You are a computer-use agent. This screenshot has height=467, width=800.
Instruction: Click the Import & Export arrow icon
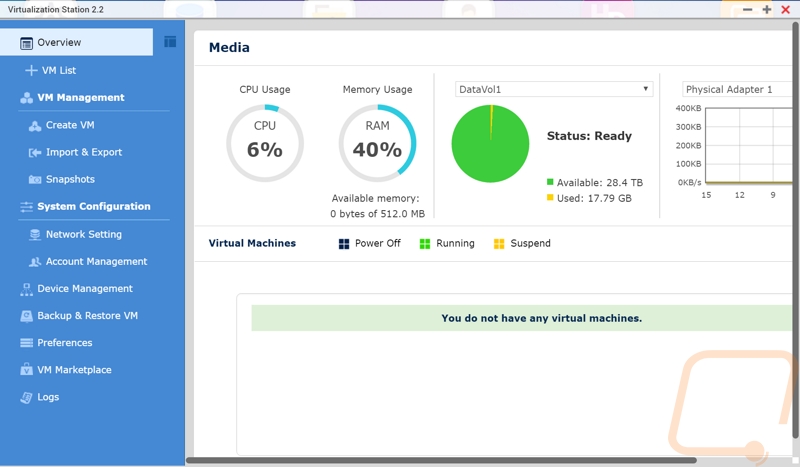tap(35, 153)
